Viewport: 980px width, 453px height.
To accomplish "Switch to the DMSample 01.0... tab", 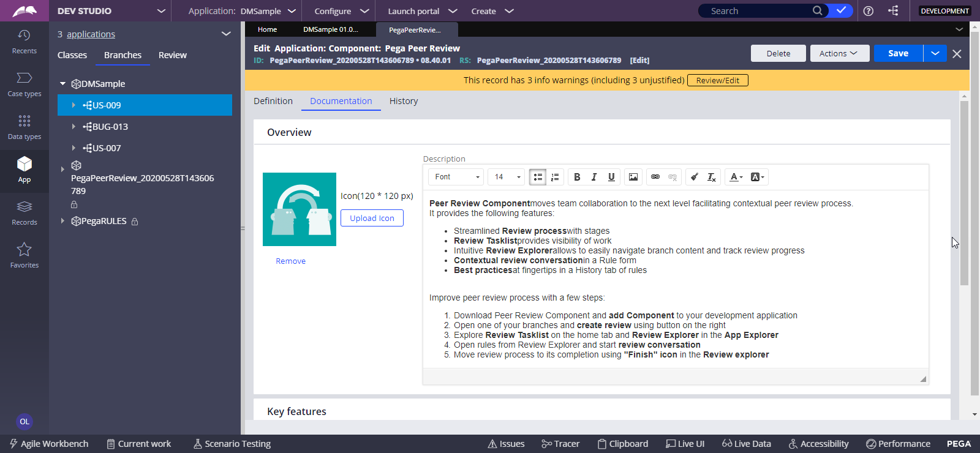I will [x=331, y=29].
